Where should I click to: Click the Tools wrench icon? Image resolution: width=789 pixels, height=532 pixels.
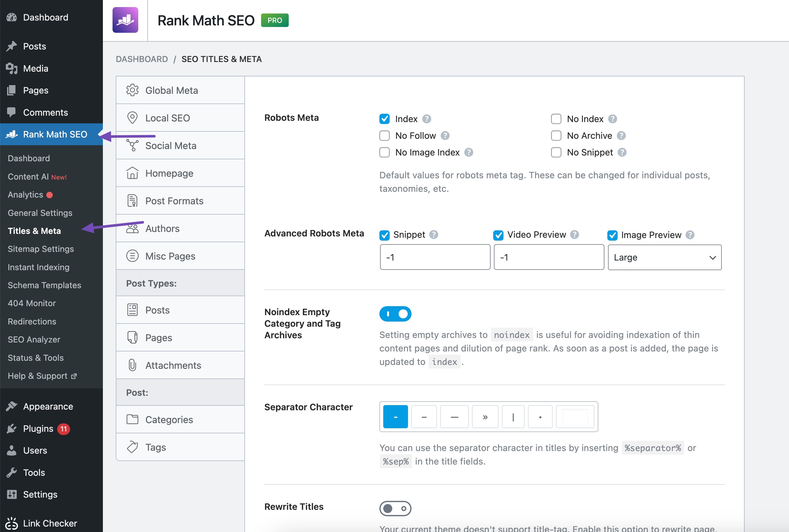12,472
